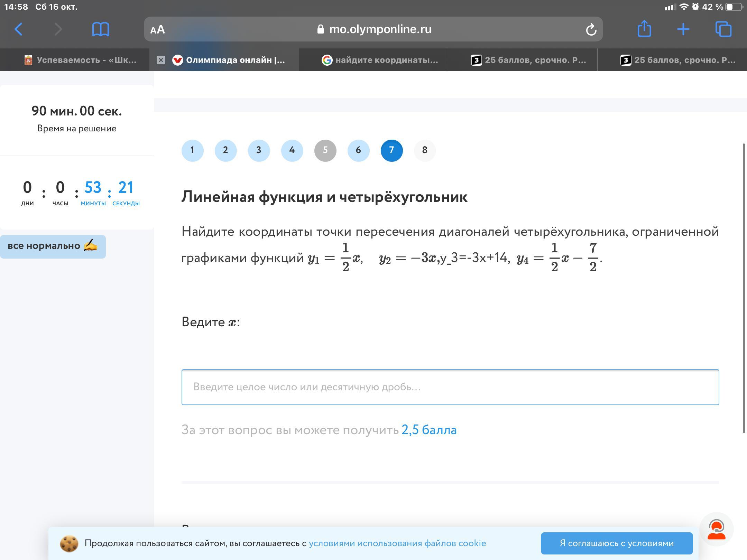747x560 pixels.
Task: Open the cookie usage terms link
Action: 397,543
